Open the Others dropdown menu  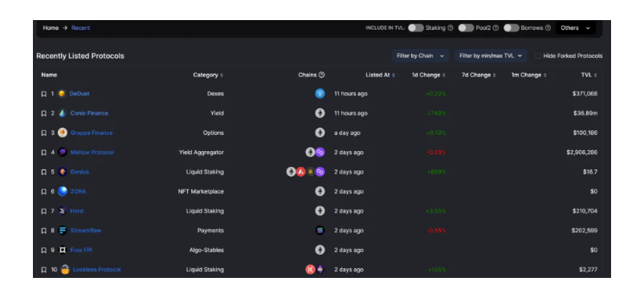(x=576, y=28)
